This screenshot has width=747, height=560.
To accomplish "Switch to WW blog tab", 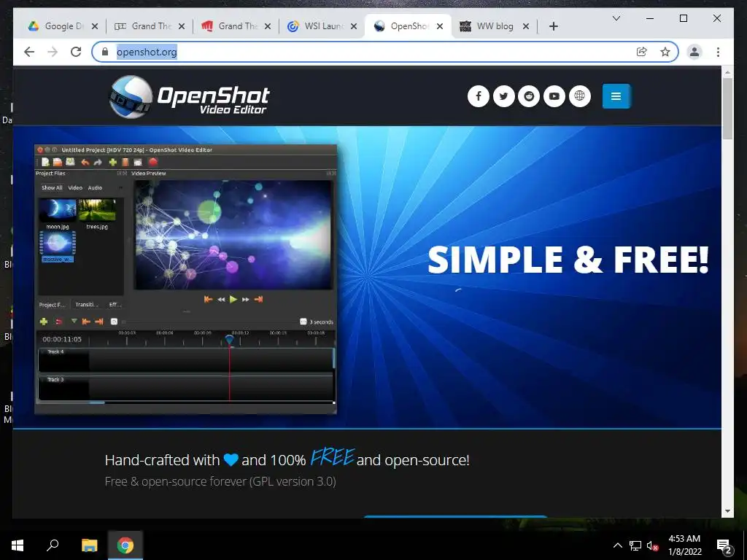I will 494,26.
